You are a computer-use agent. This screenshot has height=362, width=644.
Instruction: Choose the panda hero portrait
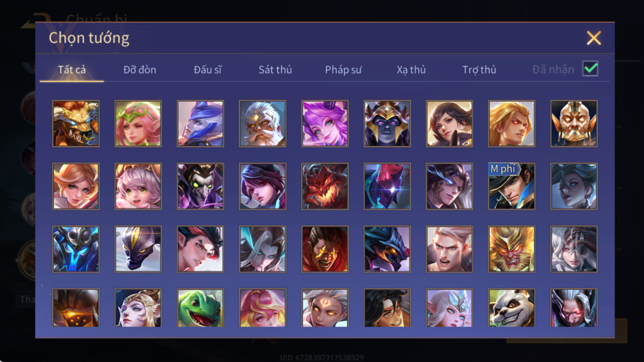tap(512, 308)
